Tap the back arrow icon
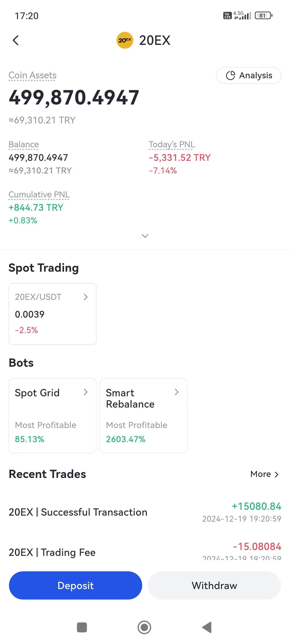This screenshot has width=290, height=644. click(16, 40)
